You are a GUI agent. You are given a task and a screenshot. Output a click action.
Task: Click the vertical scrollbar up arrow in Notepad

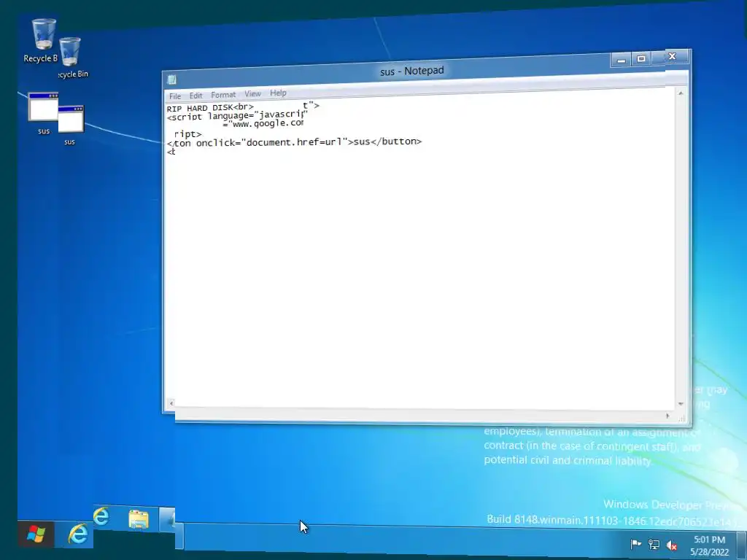(x=681, y=93)
